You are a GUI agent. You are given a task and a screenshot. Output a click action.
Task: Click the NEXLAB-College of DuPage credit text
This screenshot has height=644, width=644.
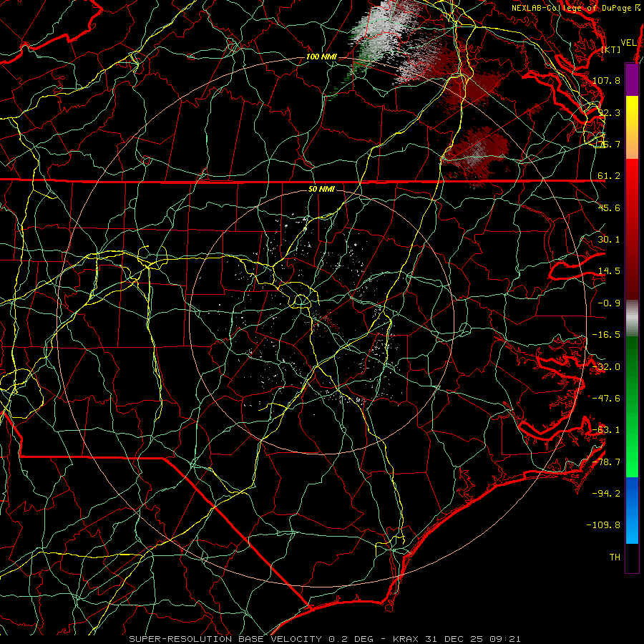[572, 8]
